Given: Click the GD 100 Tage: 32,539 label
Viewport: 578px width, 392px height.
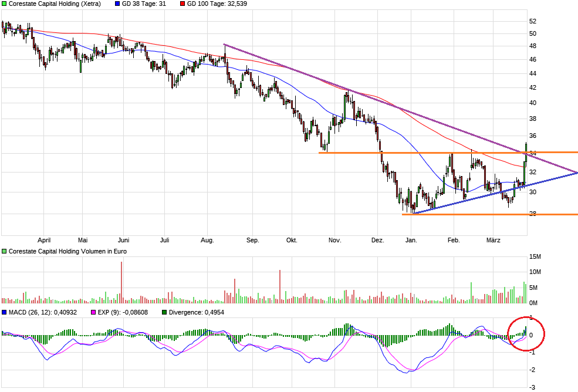Looking at the screenshot, I should click(x=218, y=4).
